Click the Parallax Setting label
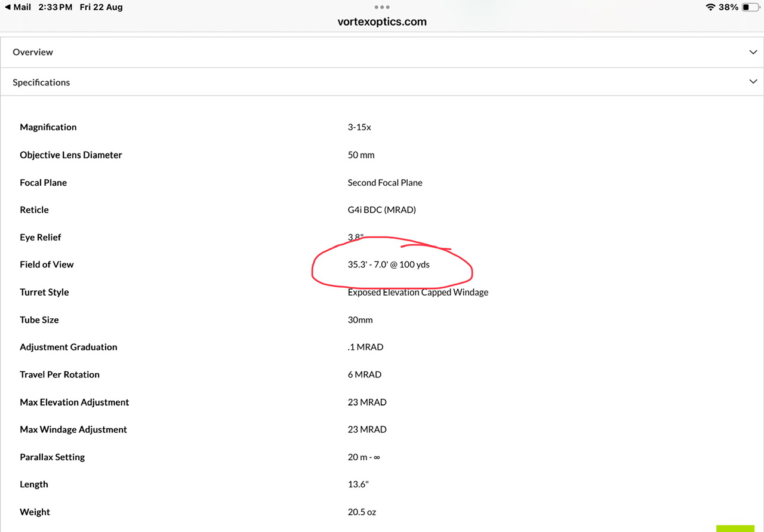The width and height of the screenshot is (764, 532). pyautogui.click(x=53, y=457)
